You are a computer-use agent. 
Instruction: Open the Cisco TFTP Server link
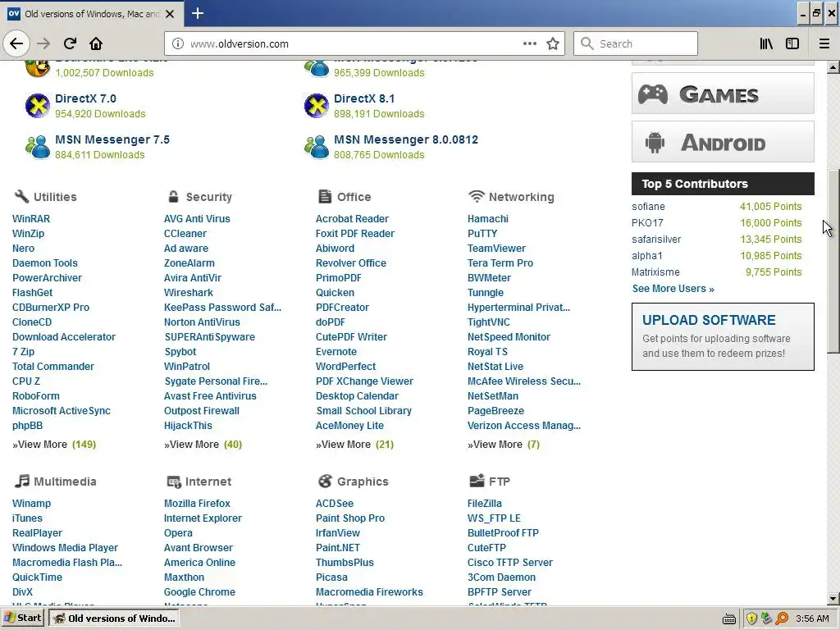510,563
